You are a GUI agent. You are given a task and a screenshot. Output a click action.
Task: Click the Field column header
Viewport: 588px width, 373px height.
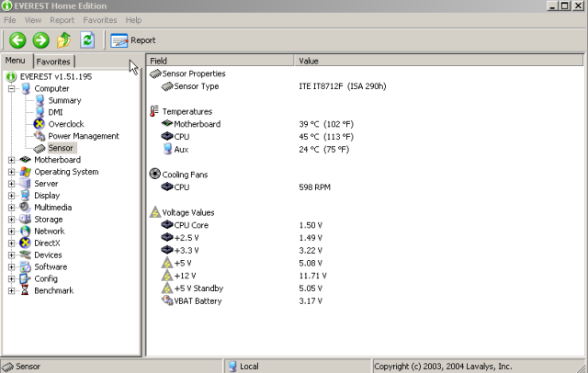tap(220, 61)
